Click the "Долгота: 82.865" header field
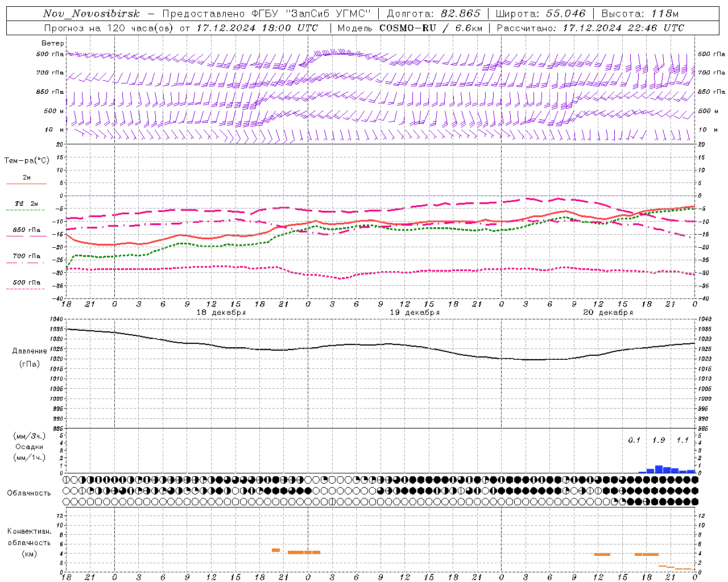This screenshot has width=728, height=582. point(433,14)
